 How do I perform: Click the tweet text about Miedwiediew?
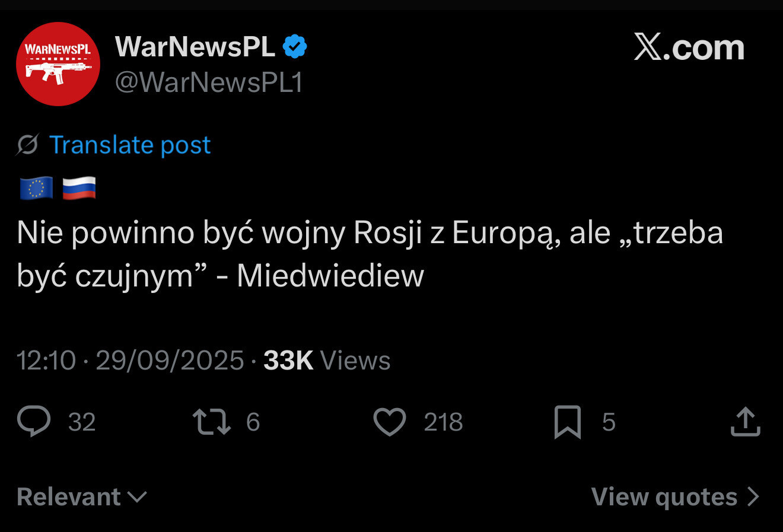(x=370, y=254)
